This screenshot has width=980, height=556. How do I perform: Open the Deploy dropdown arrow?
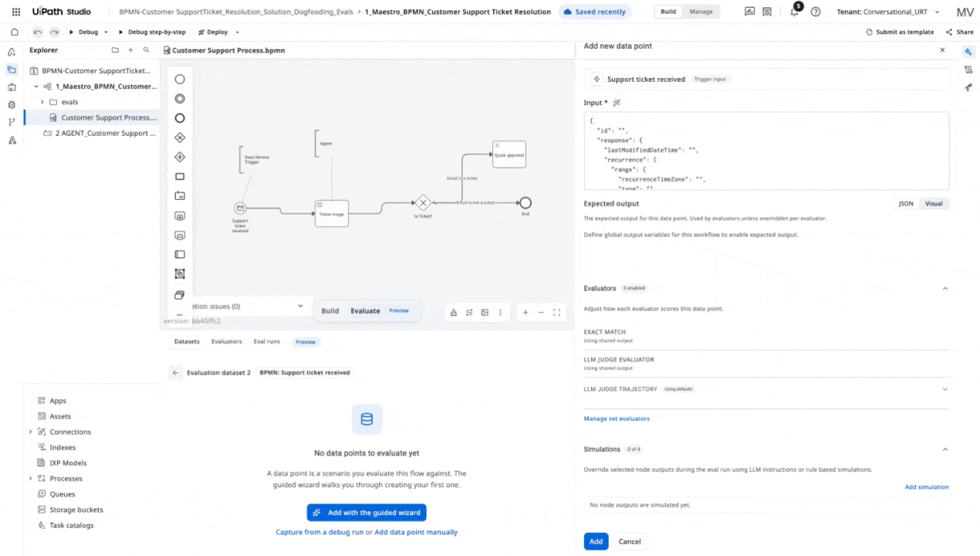pyautogui.click(x=237, y=32)
